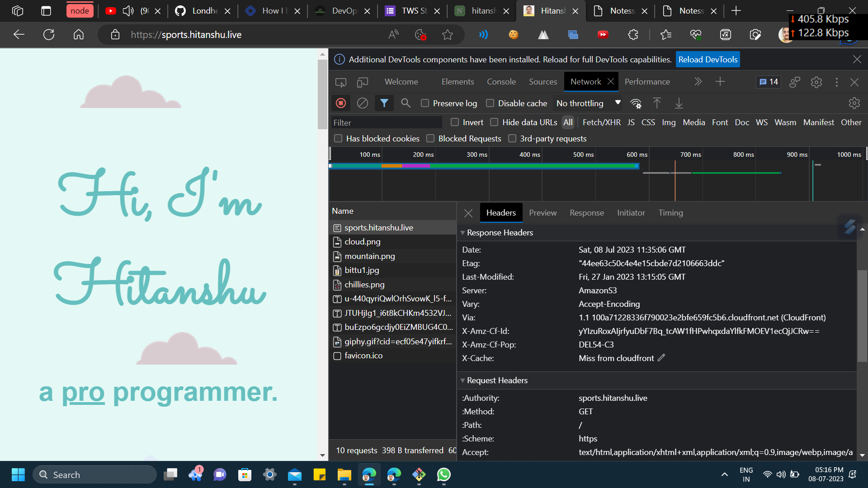Screen dimensions: 868x488
Task: Open the No throttling dropdown
Action: (x=588, y=103)
